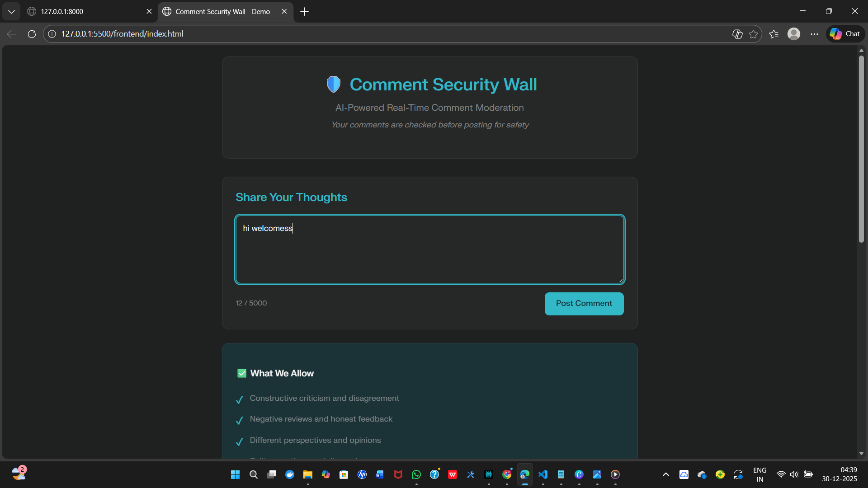Show hidden system tray icons
Image resolution: width=868 pixels, height=488 pixels.
[x=665, y=474]
